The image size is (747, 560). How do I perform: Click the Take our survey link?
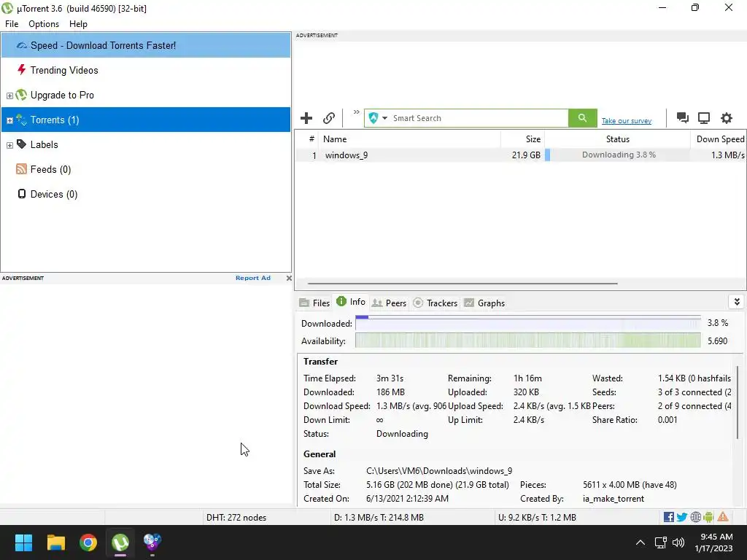pyautogui.click(x=627, y=121)
